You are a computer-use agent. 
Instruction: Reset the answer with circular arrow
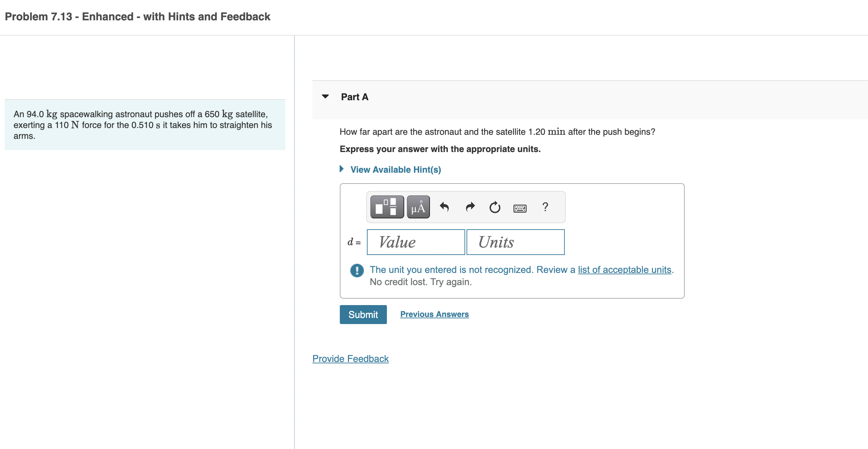click(495, 207)
